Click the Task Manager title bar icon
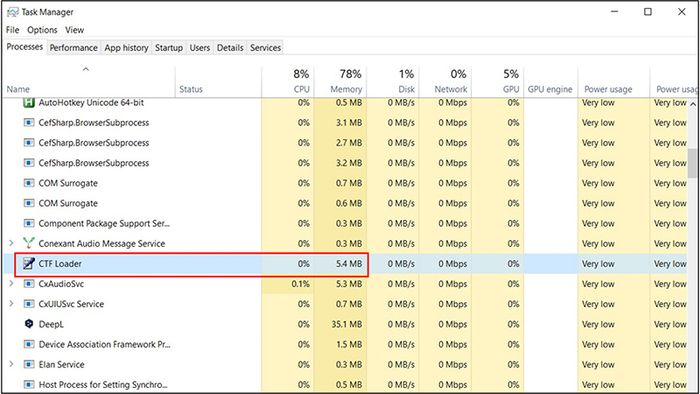The image size is (700, 394). click(13, 12)
